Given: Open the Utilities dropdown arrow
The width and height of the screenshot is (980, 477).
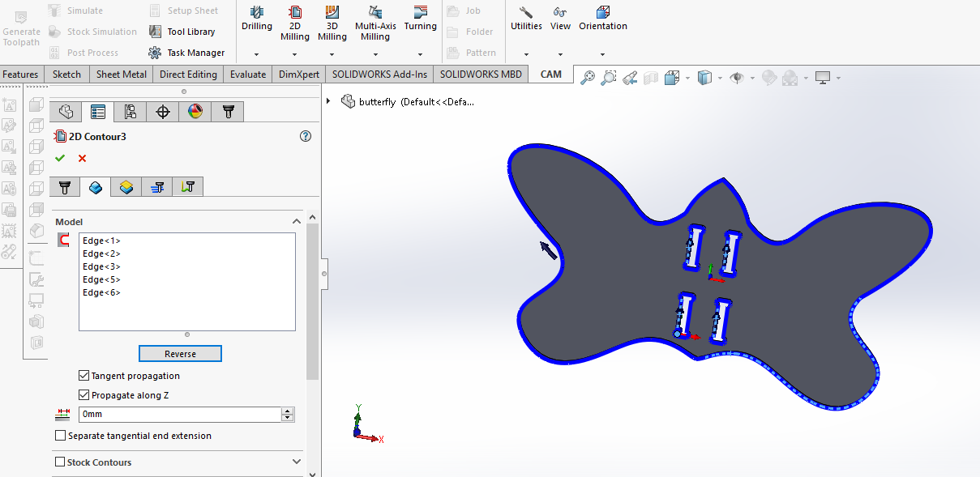Looking at the screenshot, I should pyautogui.click(x=526, y=55).
